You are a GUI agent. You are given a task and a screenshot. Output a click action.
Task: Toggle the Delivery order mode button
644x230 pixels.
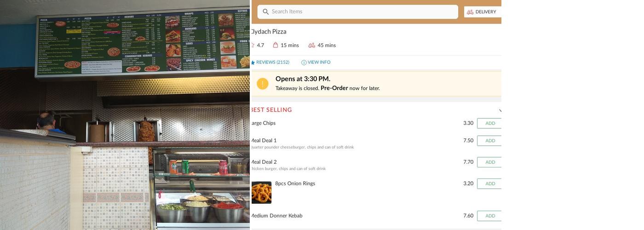click(483, 12)
